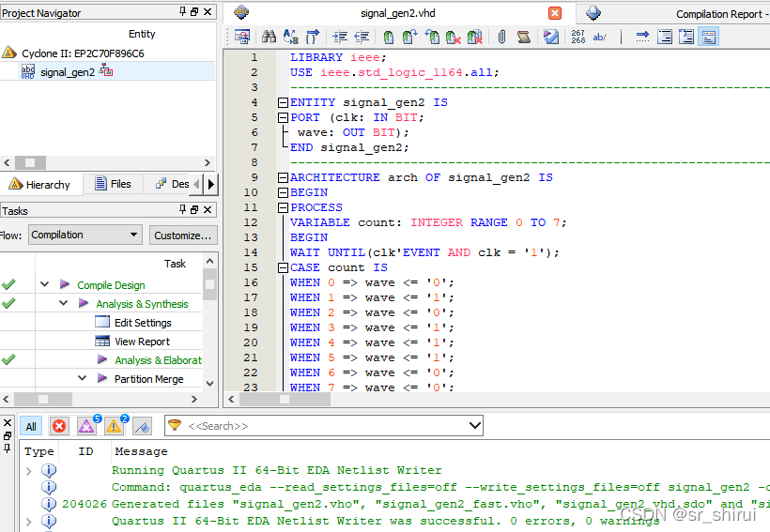Screen dimensions: 770x532
Task: Click the Replace text icon in editor toolbar
Action: [291, 37]
